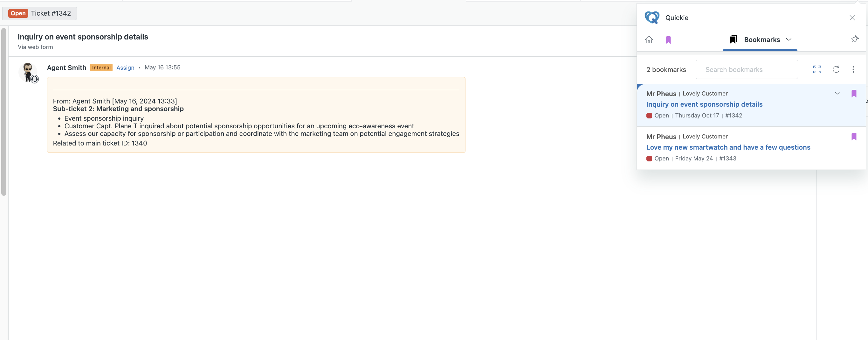This screenshot has height=340, width=868.
Task: Pin the Quickie panel
Action: 855,39
